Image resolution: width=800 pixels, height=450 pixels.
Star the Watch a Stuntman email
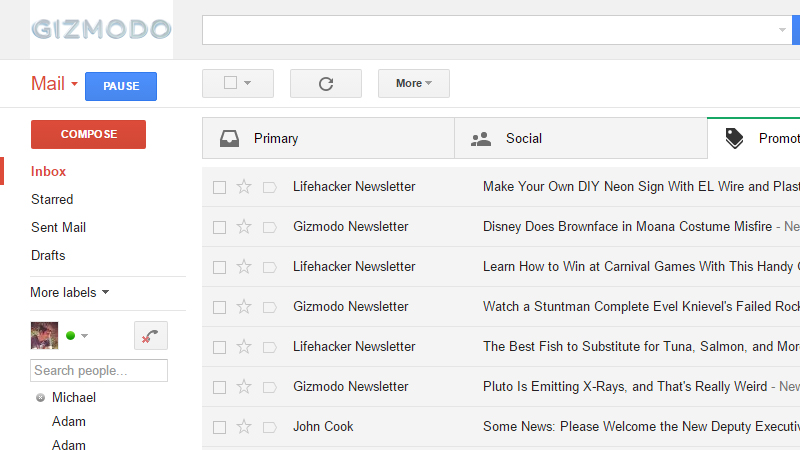pyautogui.click(x=244, y=307)
